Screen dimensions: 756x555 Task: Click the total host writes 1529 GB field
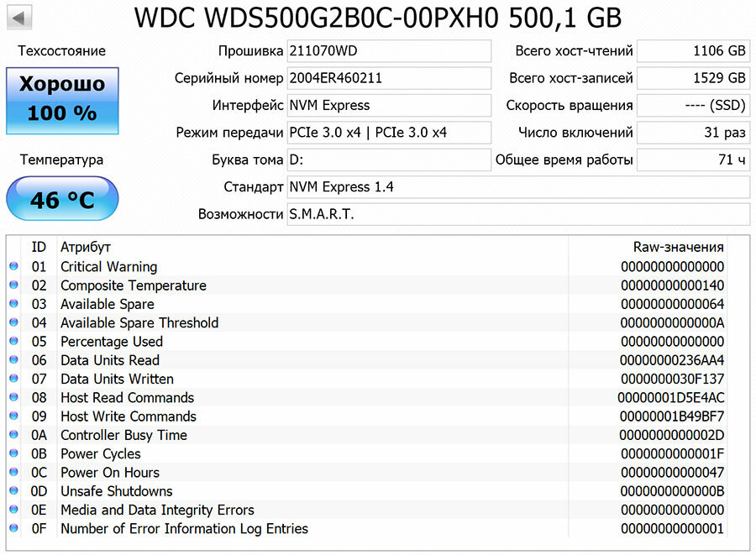point(693,78)
